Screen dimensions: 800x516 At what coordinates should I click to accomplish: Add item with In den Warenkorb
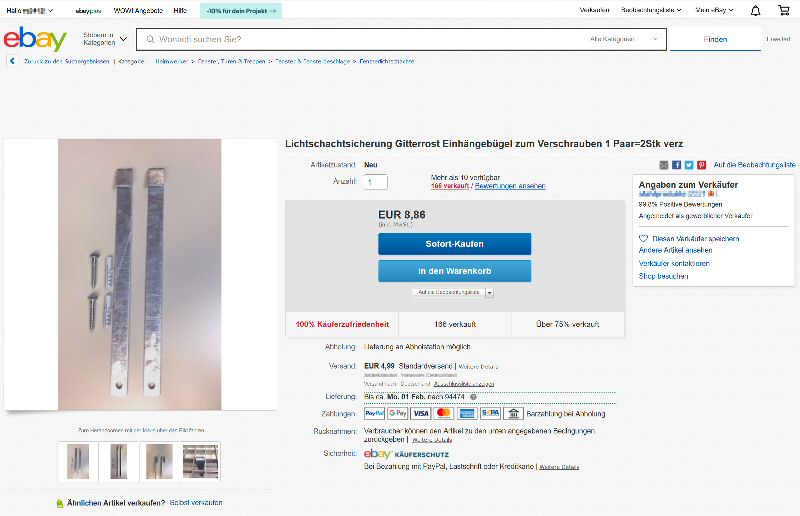(455, 271)
